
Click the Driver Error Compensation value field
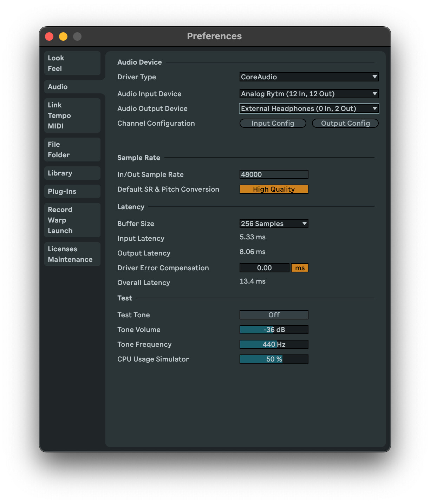264,268
